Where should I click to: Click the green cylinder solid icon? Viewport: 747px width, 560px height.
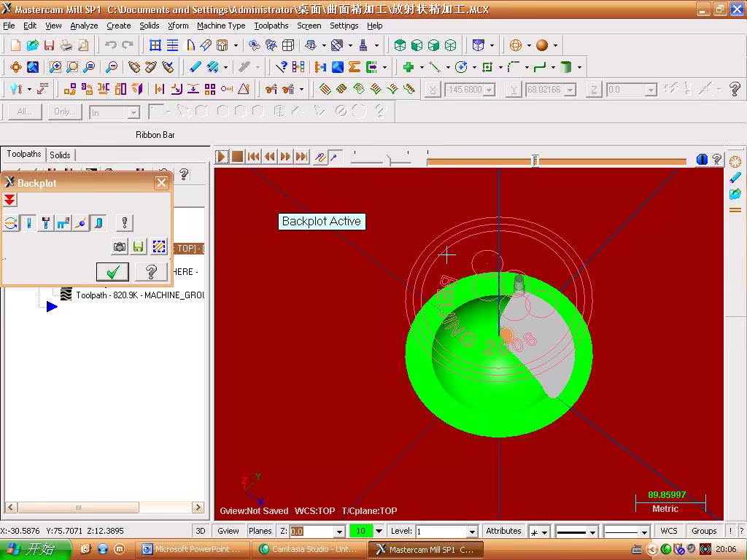[566, 67]
